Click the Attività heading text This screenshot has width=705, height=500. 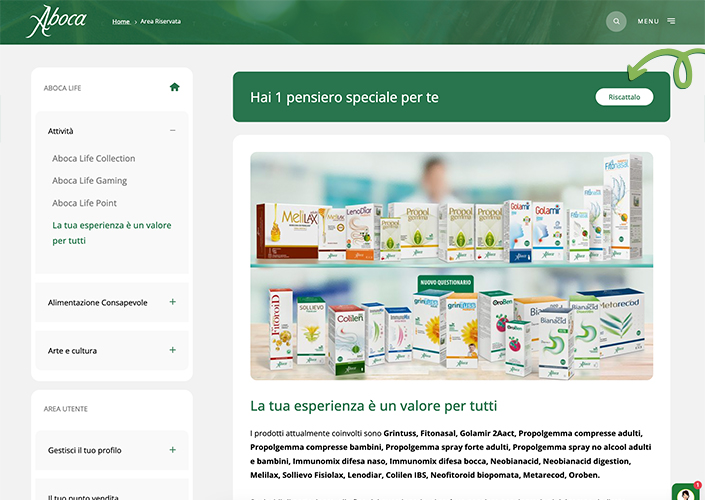point(60,131)
